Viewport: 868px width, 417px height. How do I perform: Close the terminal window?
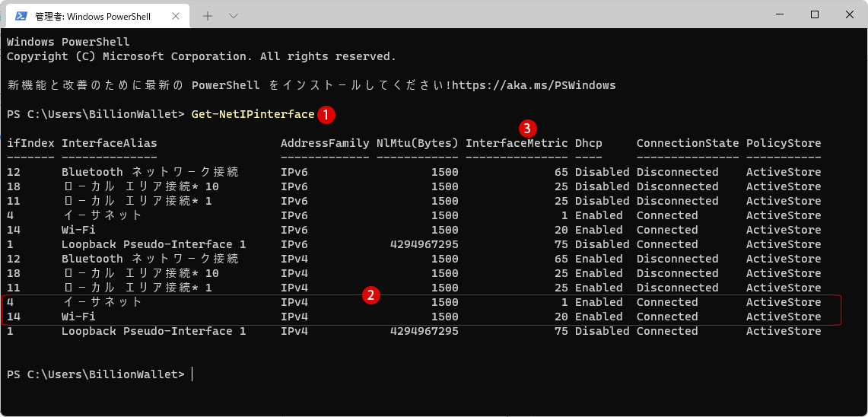click(850, 15)
